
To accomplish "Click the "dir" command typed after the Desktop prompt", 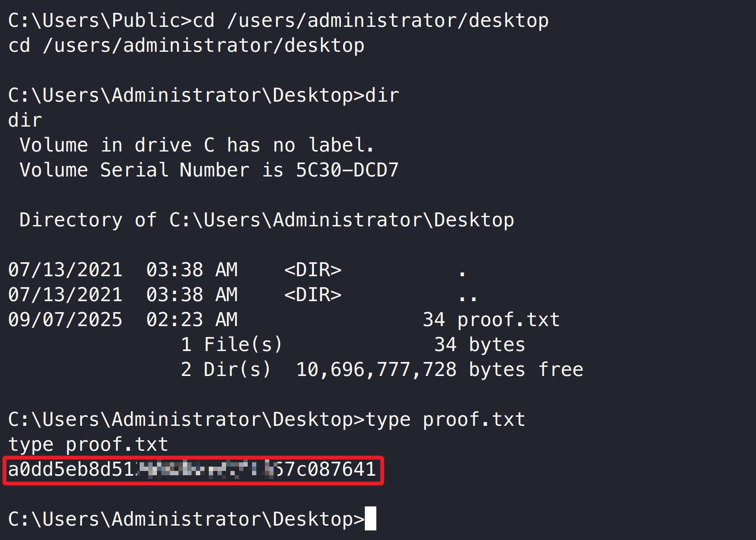I will pyautogui.click(x=382, y=95).
